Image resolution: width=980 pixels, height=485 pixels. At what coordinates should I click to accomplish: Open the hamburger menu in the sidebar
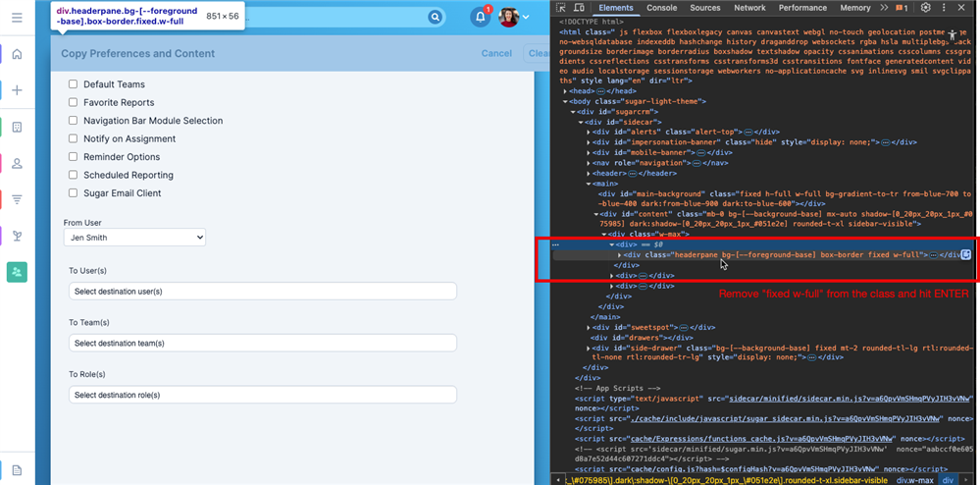[17, 18]
